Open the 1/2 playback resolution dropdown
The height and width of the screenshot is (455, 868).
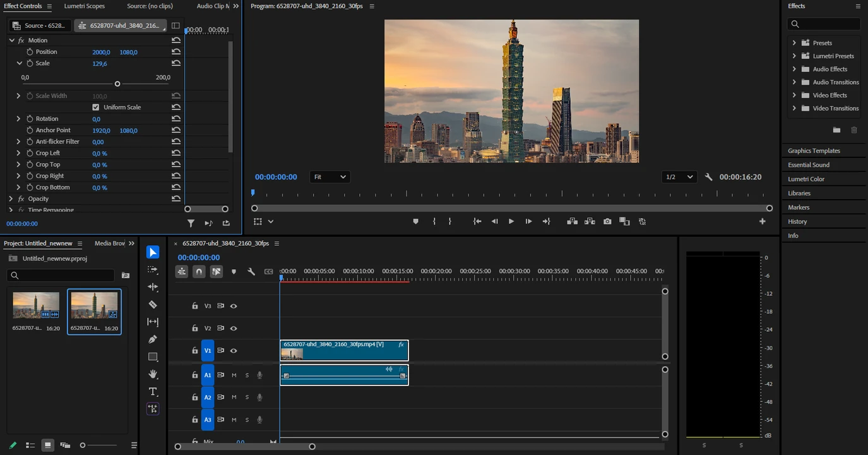tap(679, 177)
